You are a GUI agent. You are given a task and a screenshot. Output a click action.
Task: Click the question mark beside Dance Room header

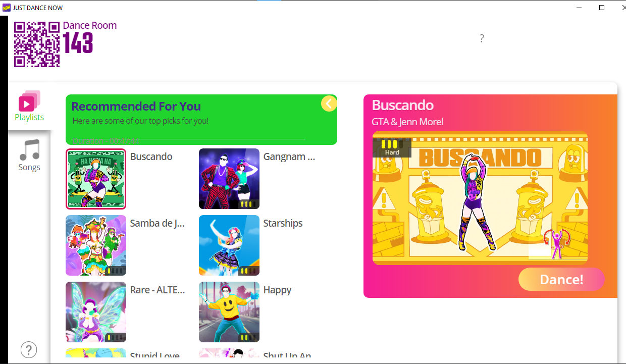pyautogui.click(x=482, y=38)
